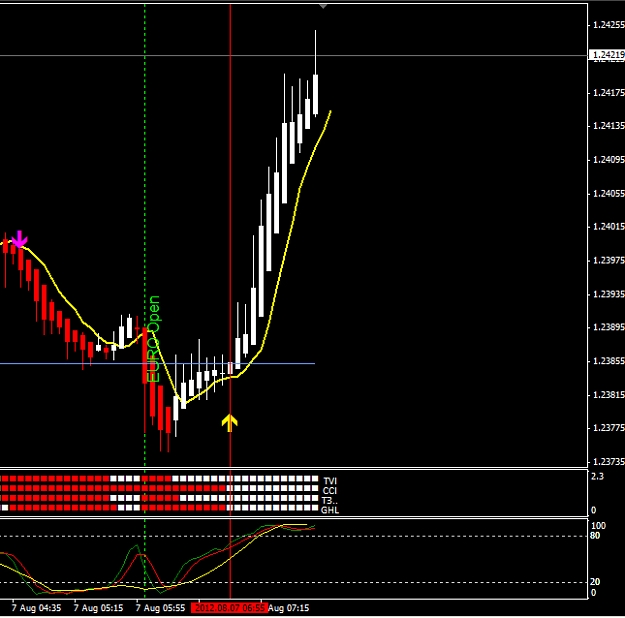This screenshot has width=625, height=618.
Task: Click the magenta down arrow sell signal
Action: click(20, 239)
